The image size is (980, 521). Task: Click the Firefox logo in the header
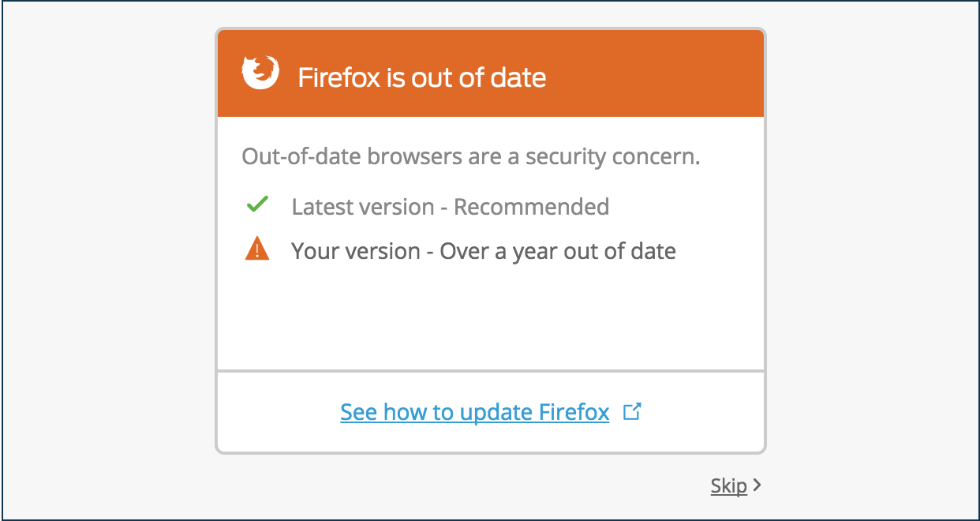click(260, 73)
